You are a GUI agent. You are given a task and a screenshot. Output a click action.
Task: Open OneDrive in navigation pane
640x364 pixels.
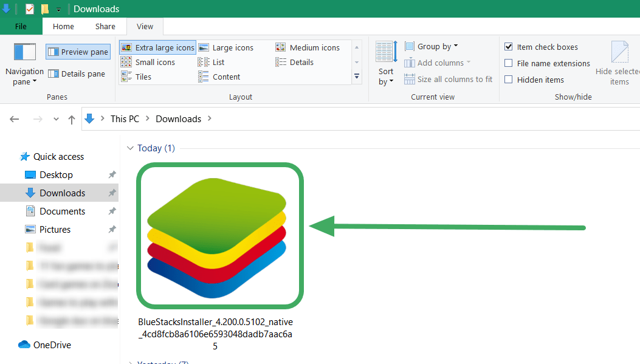pyautogui.click(x=52, y=345)
